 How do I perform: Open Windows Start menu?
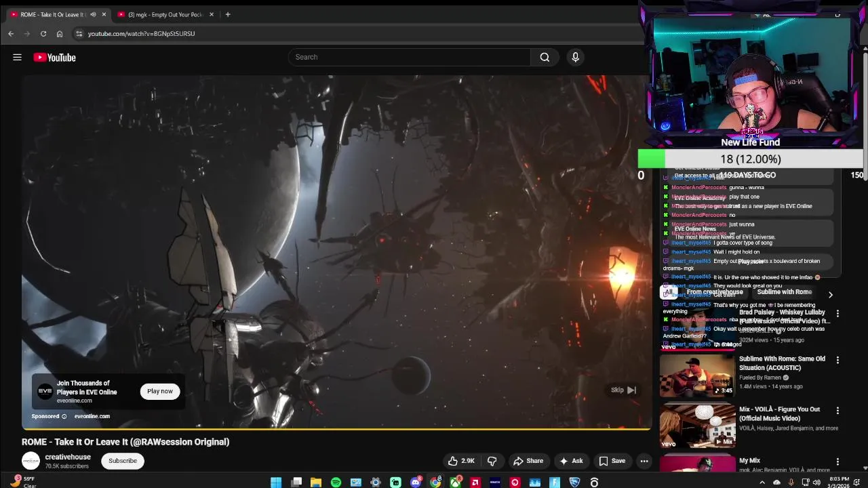(276, 483)
